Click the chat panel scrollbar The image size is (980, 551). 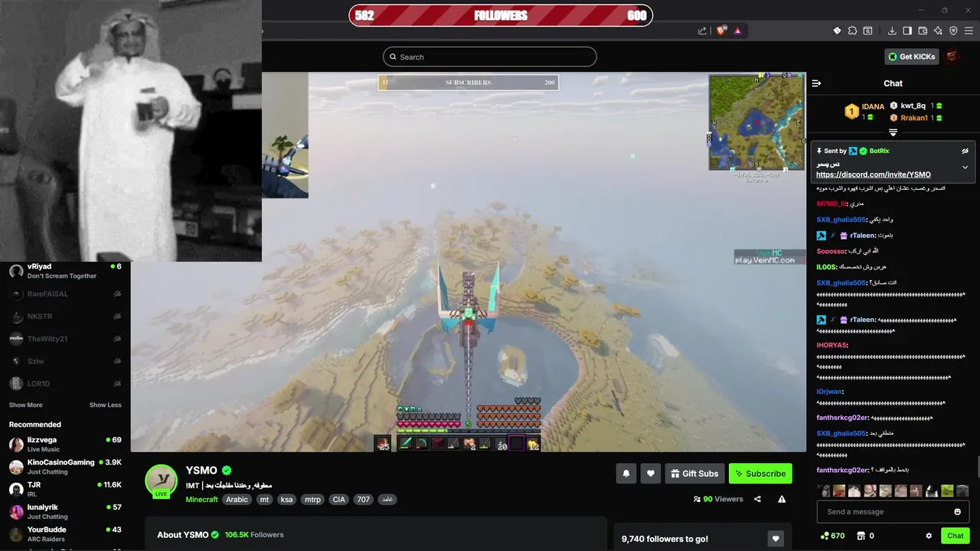click(x=978, y=467)
